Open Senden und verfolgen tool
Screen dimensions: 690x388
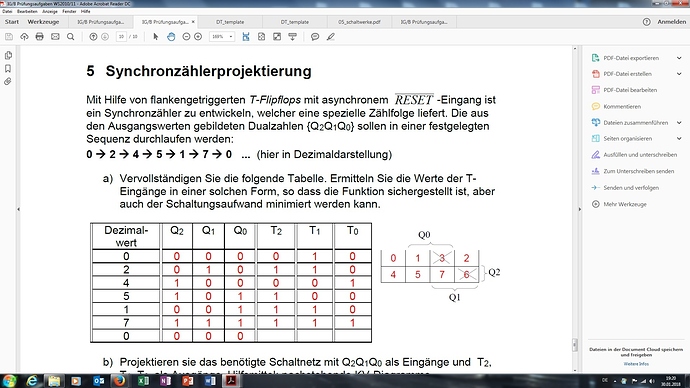click(631, 188)
